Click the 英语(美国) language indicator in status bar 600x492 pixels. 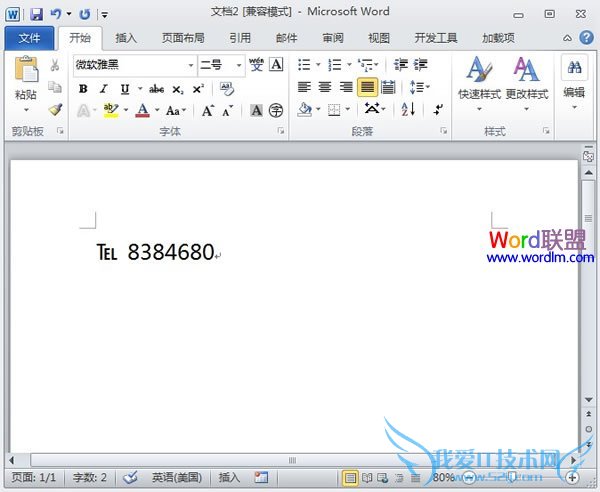coord(177,478)
